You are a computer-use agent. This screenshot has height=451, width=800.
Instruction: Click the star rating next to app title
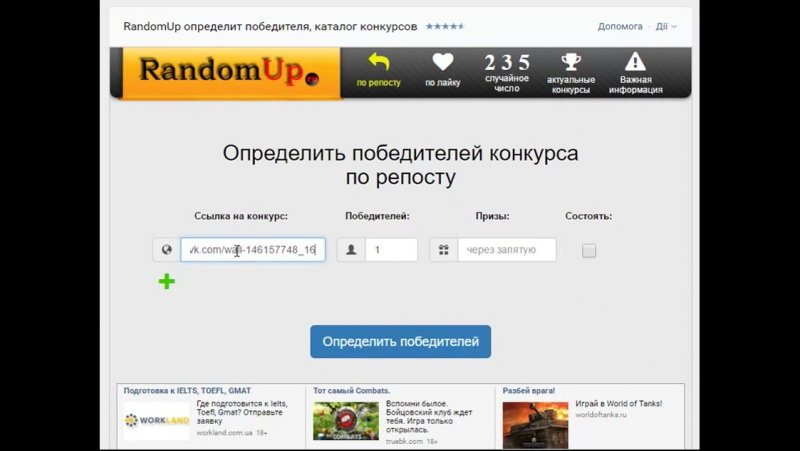(445, 27)
